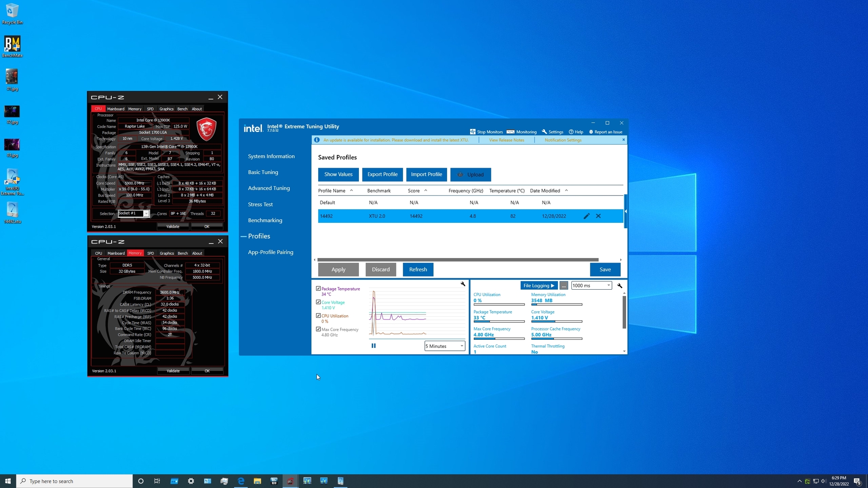Click the monitor panel vertical scrollbar
This screenshot has width=868, height=488.
click(x=624, y=312)
